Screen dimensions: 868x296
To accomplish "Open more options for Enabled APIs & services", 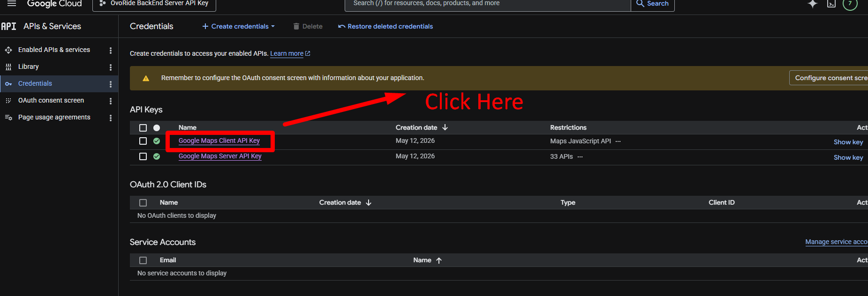I will (111, 51).
